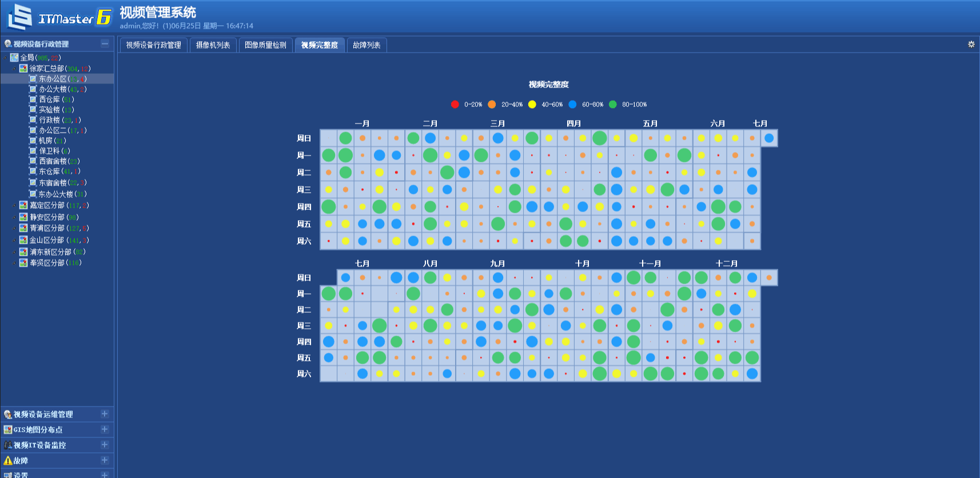This screenshot has height=478, width=980.
Task: Collapse the 全局 tree node arrow
Action: (x=5, y=58)
